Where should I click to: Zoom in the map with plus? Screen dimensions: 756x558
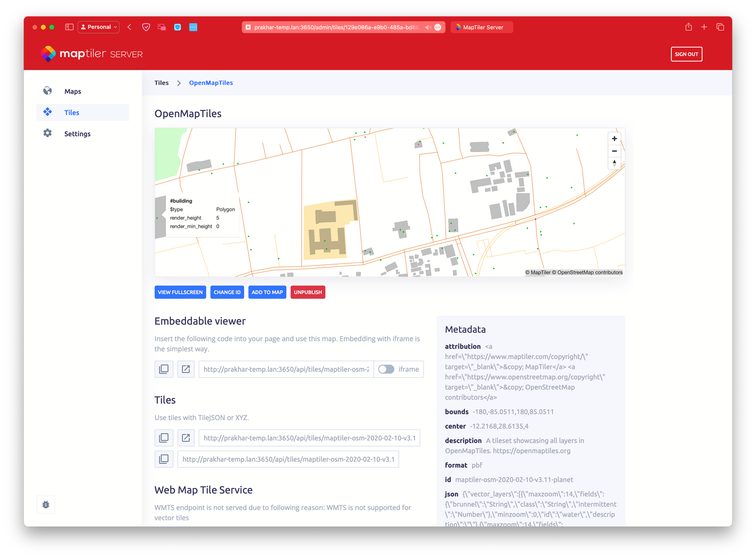[x=614, y=139]
